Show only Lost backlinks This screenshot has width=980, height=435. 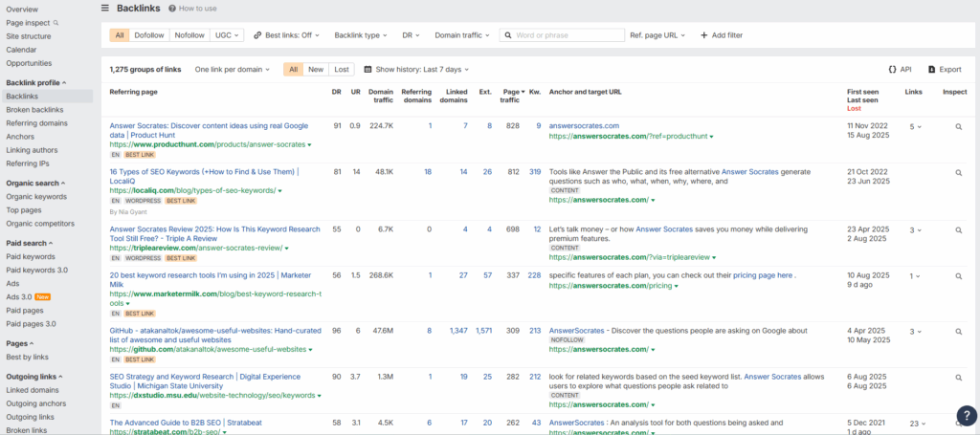click(342, 69)
